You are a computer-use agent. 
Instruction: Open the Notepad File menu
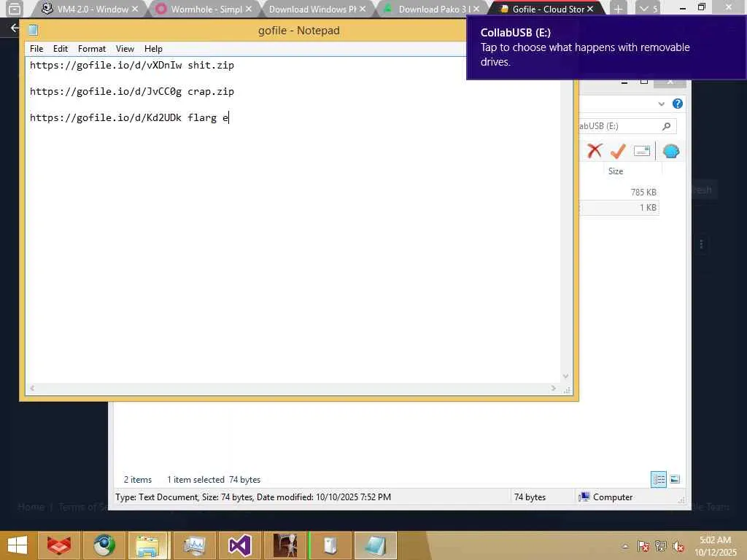click(36, 49)
